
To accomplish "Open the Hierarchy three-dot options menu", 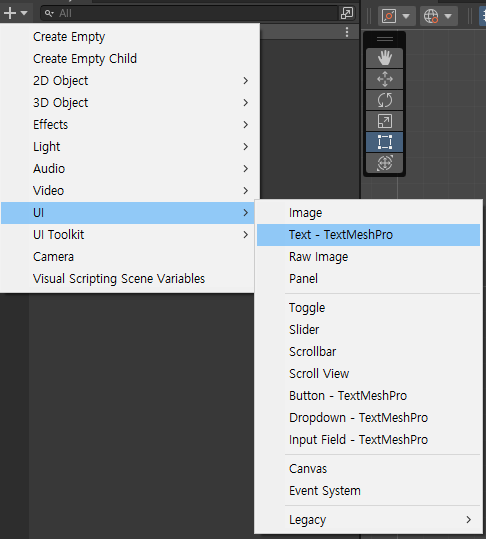I will coord(347,32).
